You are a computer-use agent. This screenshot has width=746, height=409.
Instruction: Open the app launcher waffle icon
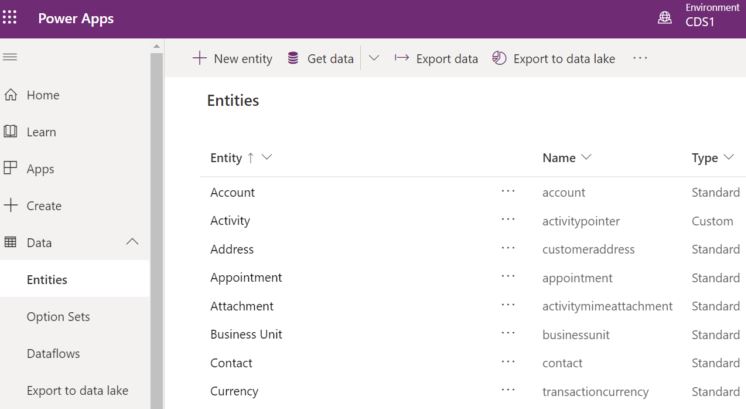[x=10, y=18]
